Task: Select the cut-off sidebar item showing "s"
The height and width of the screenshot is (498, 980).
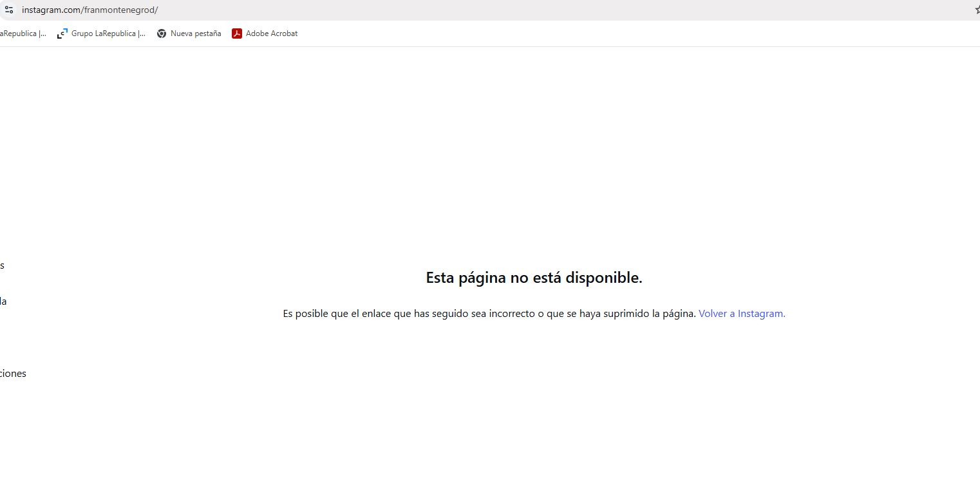Action: coord(2,265)
